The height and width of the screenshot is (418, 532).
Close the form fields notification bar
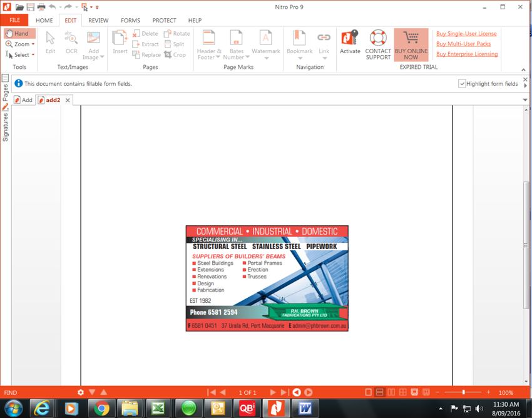(525, 79)
